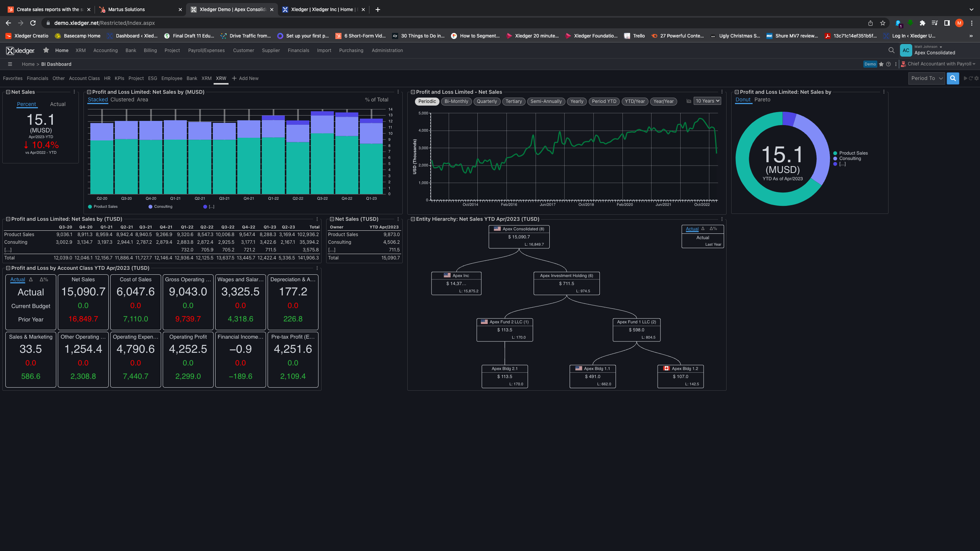The image size is (980, 551).
Task: Click the Xledger logo in the top bar
Action: [20, 50]
